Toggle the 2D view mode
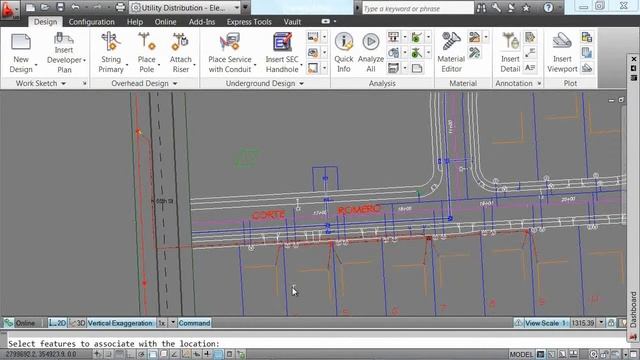 tap(58, 323)
